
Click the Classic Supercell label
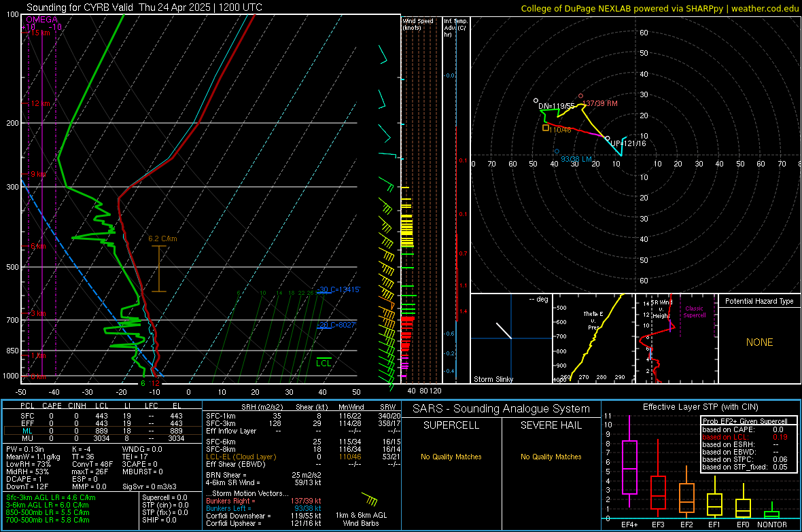[x=695, y=312]
